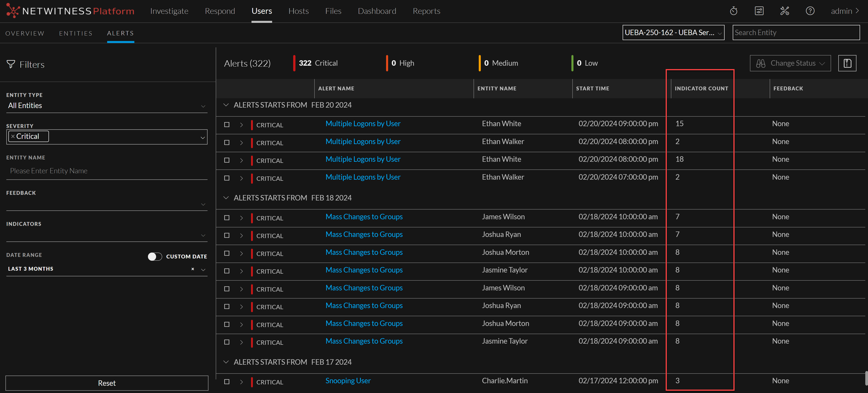Image resolution: width=868 pixels, height=393 pixels.
Task: Expand Ethan White 08:00:00 pm alert row
Action: tap(241, 160)
